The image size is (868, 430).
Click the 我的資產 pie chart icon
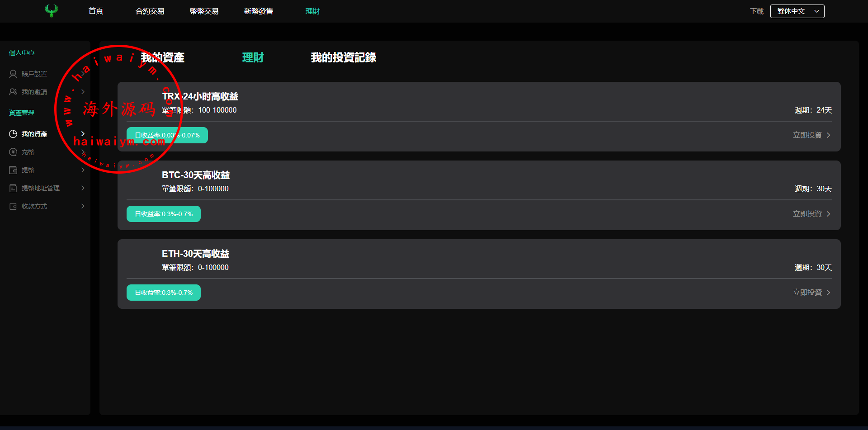coord(13,134)
